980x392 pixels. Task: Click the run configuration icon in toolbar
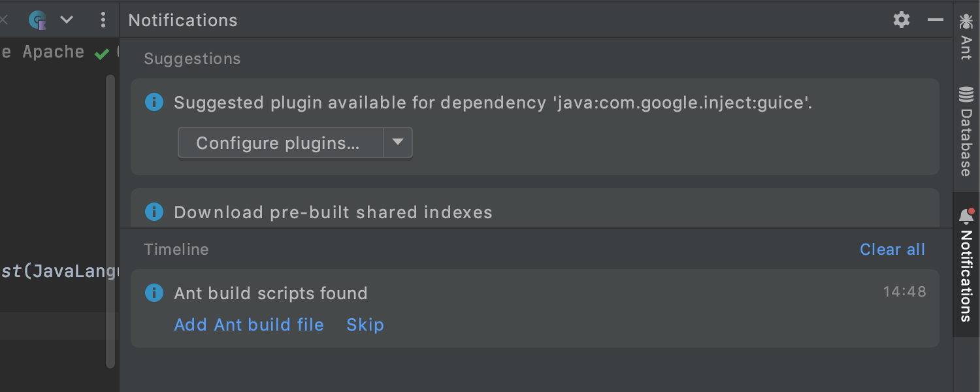click(x=38, y=20)
